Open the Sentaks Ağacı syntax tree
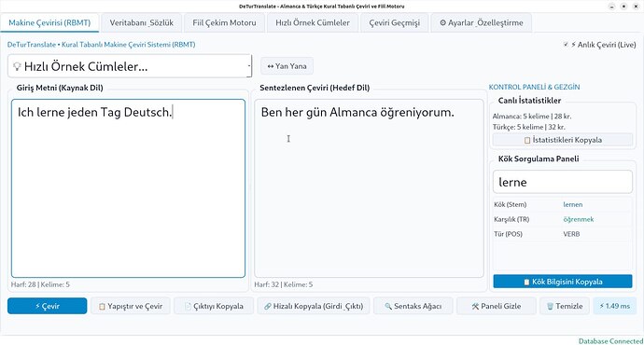The image size is (644, 345). (x=413, y=306)
